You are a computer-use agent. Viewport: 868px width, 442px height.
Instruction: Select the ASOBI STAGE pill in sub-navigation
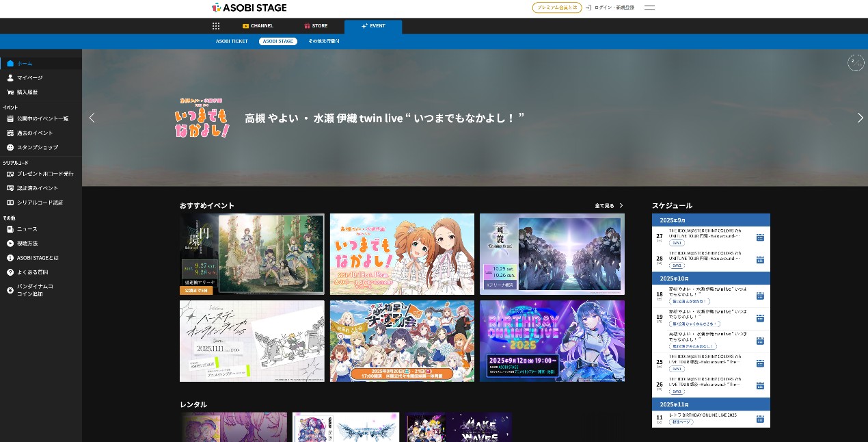click(277, 41)
